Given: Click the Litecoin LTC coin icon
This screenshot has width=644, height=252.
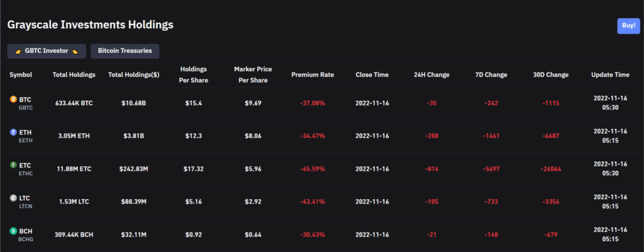Looking at the screenshot, I should tap(13, 198).
